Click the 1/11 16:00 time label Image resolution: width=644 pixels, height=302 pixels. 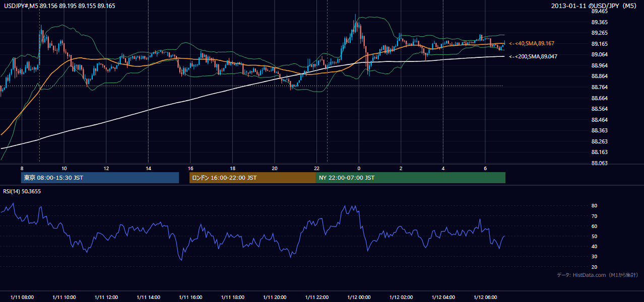190,297
